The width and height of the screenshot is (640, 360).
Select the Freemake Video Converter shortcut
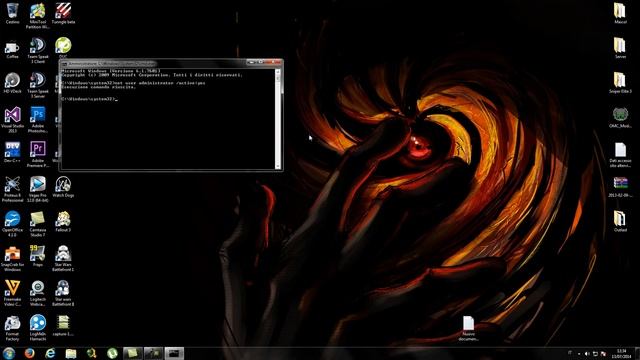(x=12, y=293)
